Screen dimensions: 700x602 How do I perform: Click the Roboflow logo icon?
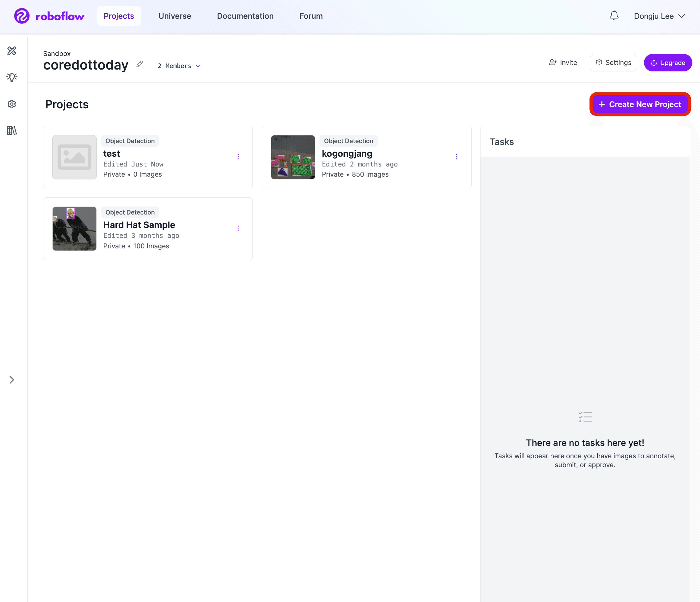[x=22, y=15]
